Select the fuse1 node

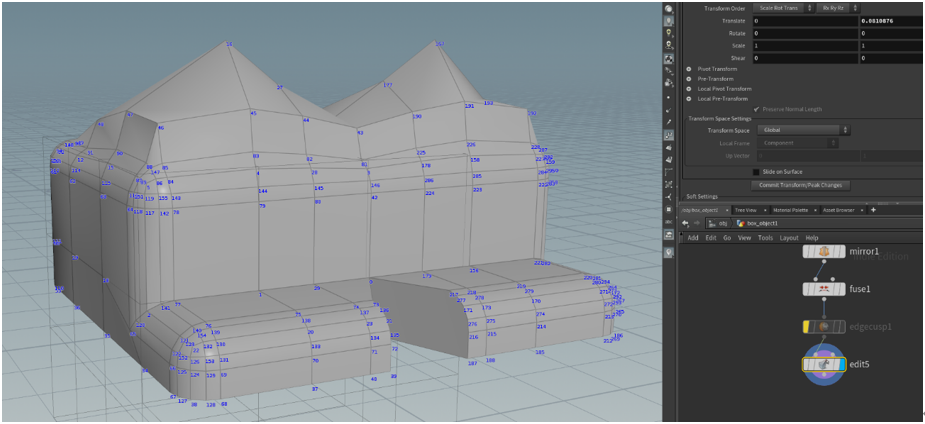coord(825,289)
